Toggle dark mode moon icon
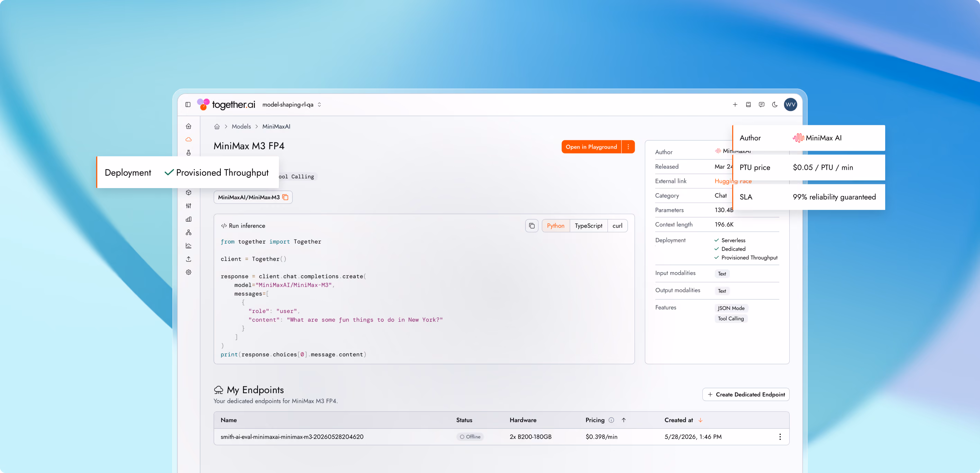 pyautogui.click(x=775, y=104)
